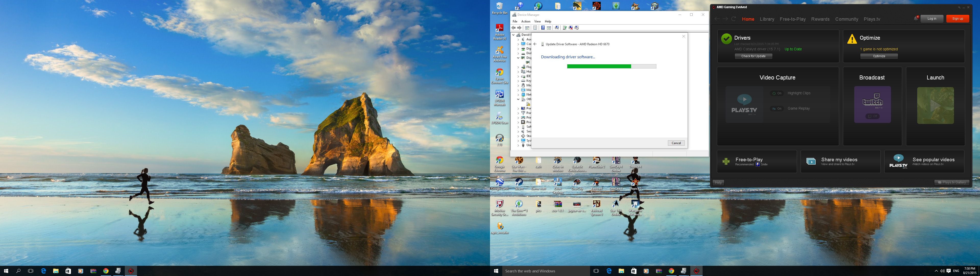The height and width of the screenshot is (276, 980).
Task: Click the AMD Gaming Evolved back navigation arrow
Action: pos(717,19)
